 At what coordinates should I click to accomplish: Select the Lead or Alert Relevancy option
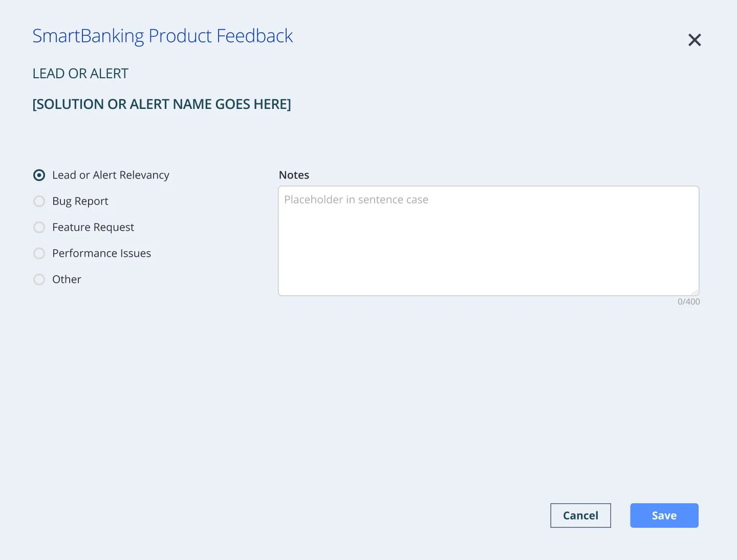(39, 175)
